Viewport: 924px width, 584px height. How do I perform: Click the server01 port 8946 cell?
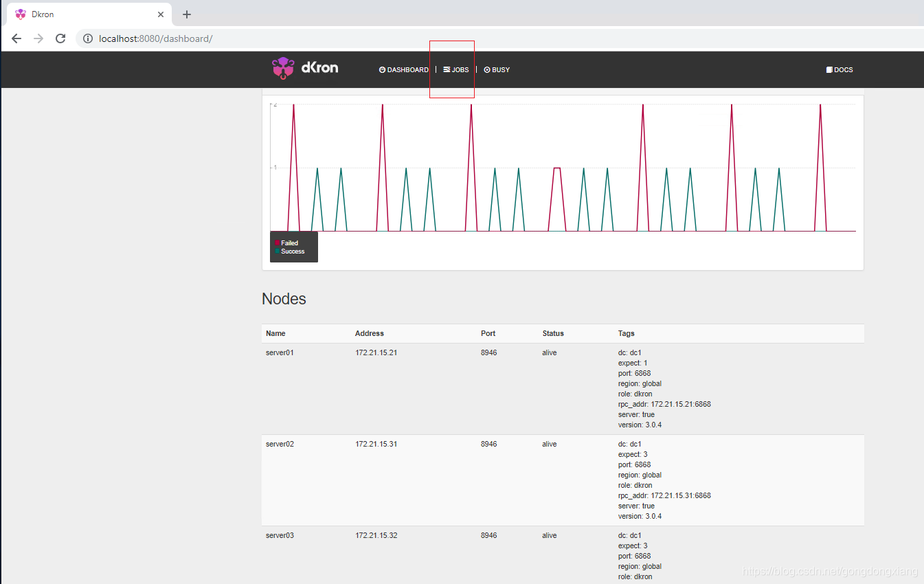(x=489, y=352)
